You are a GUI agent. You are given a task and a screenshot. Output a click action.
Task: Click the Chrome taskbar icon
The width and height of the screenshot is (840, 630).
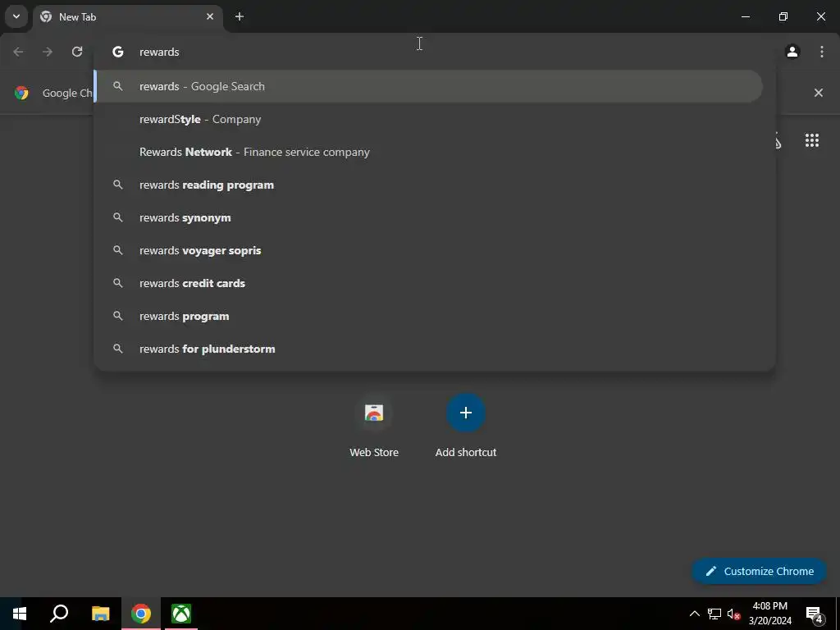coord(141,614)
